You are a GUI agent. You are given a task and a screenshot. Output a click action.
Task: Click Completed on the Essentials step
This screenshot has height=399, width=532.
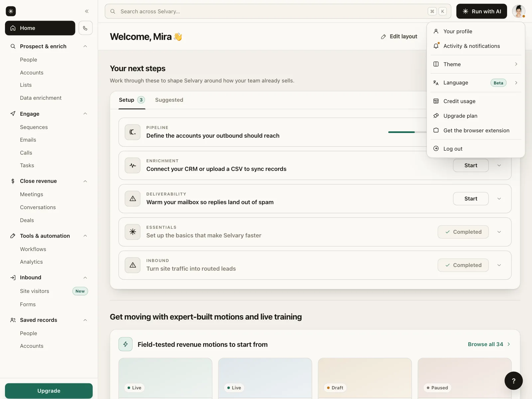click(463, 232)
